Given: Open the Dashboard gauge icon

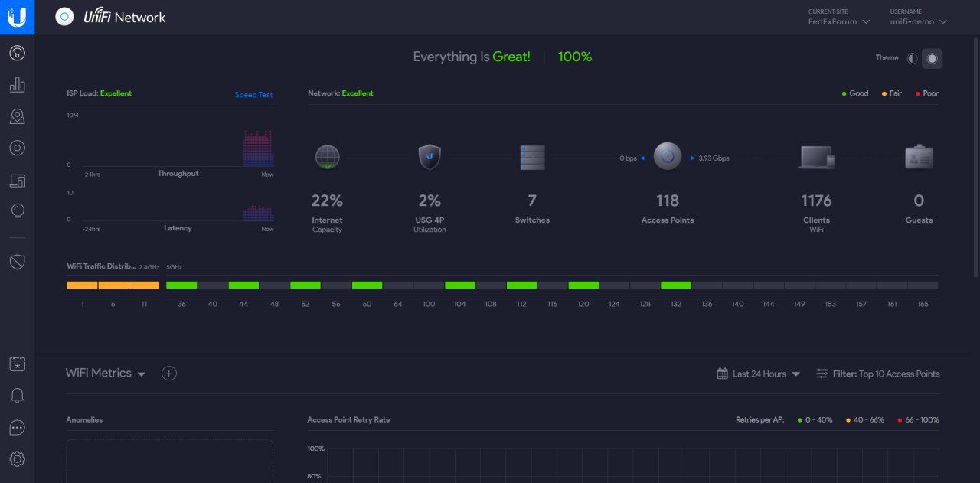Looking at the screenshot, I should click(17, 53).
